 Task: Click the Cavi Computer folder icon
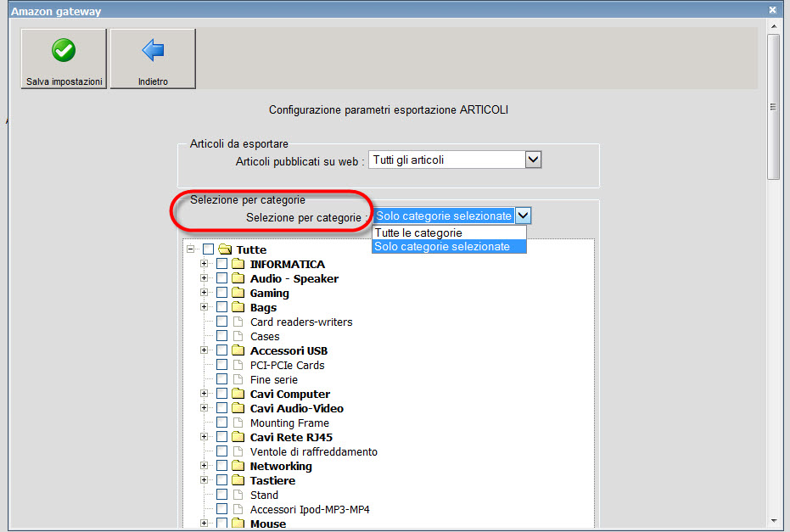[x=238, y=394]
